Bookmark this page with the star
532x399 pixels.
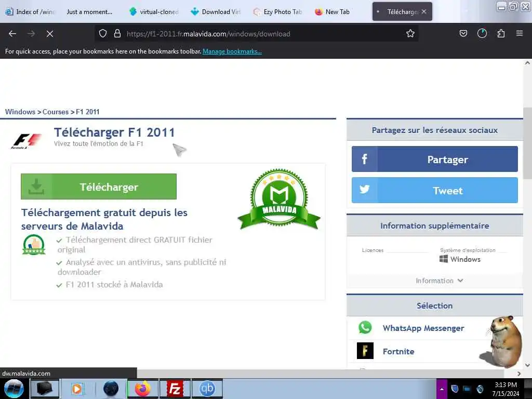pyautogui.click(x=410, y=34)
